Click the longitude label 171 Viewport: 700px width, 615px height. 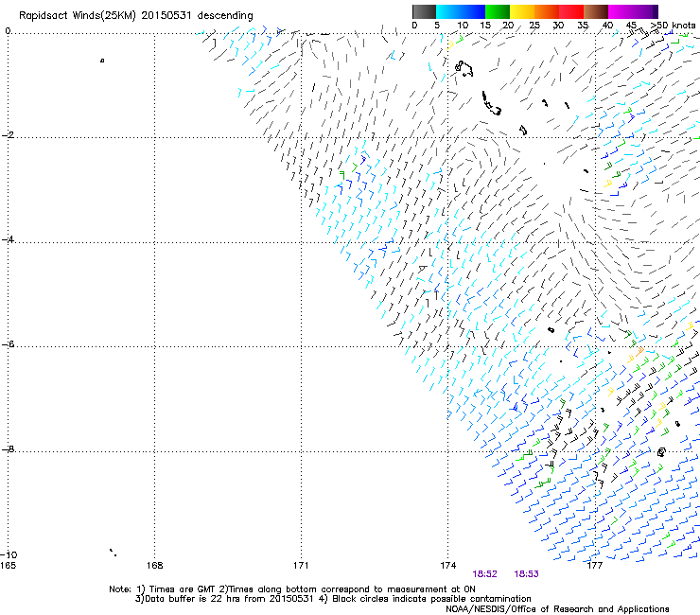(x=301, y=566)
